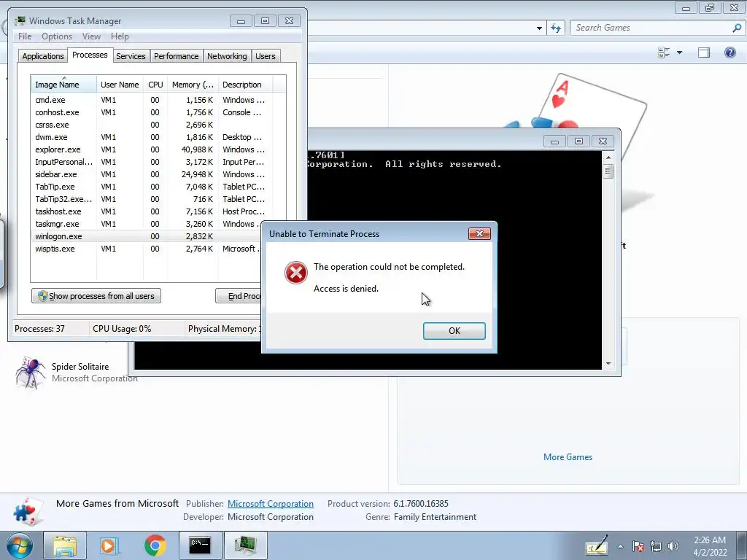Close the Unable to Terminate Process dialog
Viewport: 747px width, 560px height.
tap(479, 233)
